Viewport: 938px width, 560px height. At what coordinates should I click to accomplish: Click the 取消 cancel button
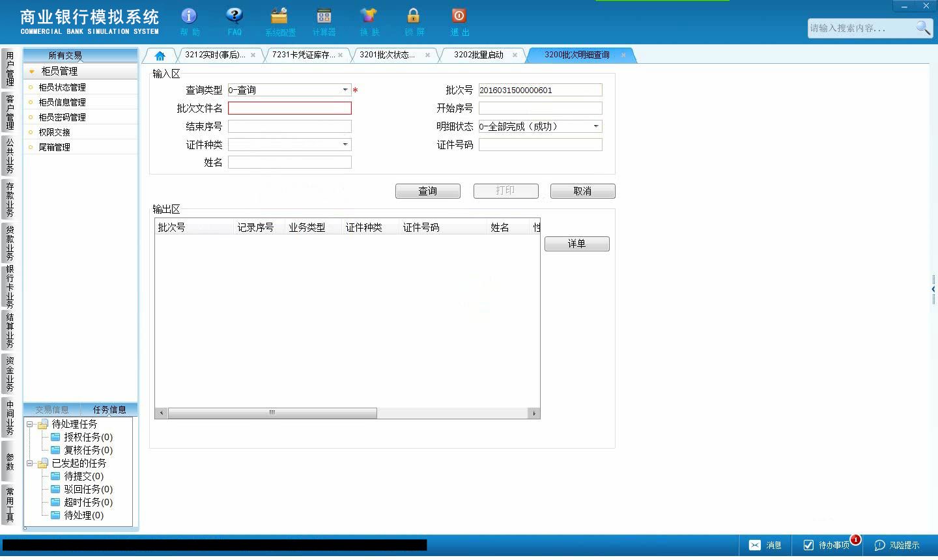click(582, 191)
